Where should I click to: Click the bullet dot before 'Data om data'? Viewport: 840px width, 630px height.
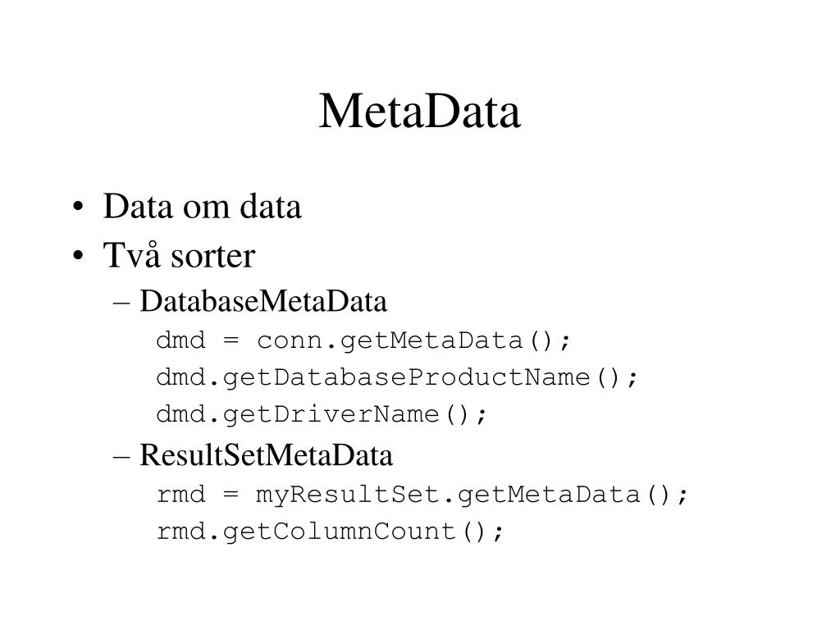click(78, 207)
